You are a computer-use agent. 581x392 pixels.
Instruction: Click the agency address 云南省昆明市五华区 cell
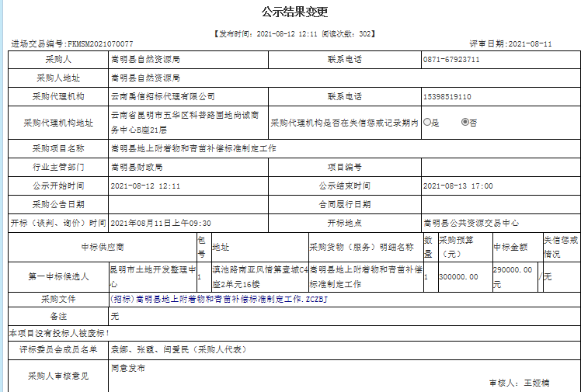(x=188, y=123)
